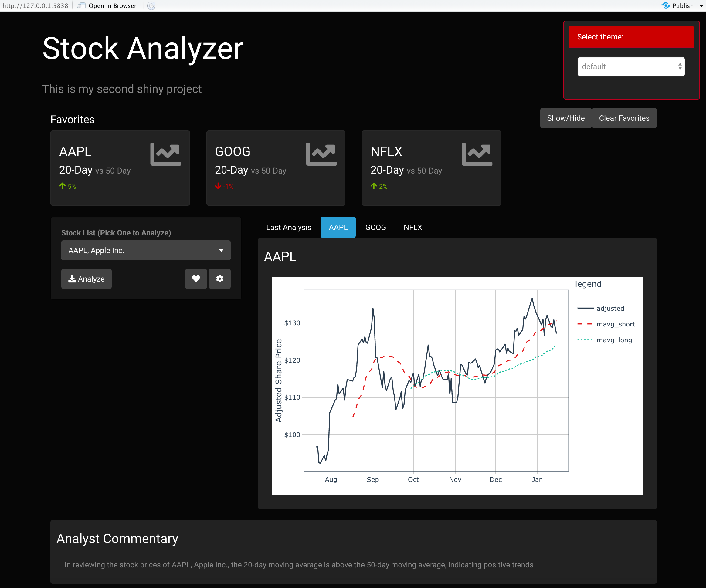Image resolution: width=706 pixels, height=588 pixels.
Task: Click the green up arrow on NFLX card
Action: click(x=374, y=186)
